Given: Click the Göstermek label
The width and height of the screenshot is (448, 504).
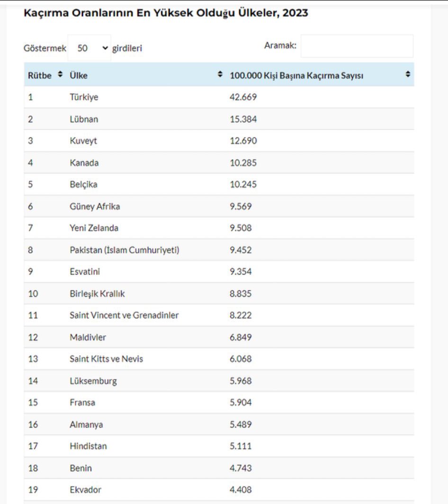Looking at the screenshot, I should pyautogui.click(x=45, y=48).
